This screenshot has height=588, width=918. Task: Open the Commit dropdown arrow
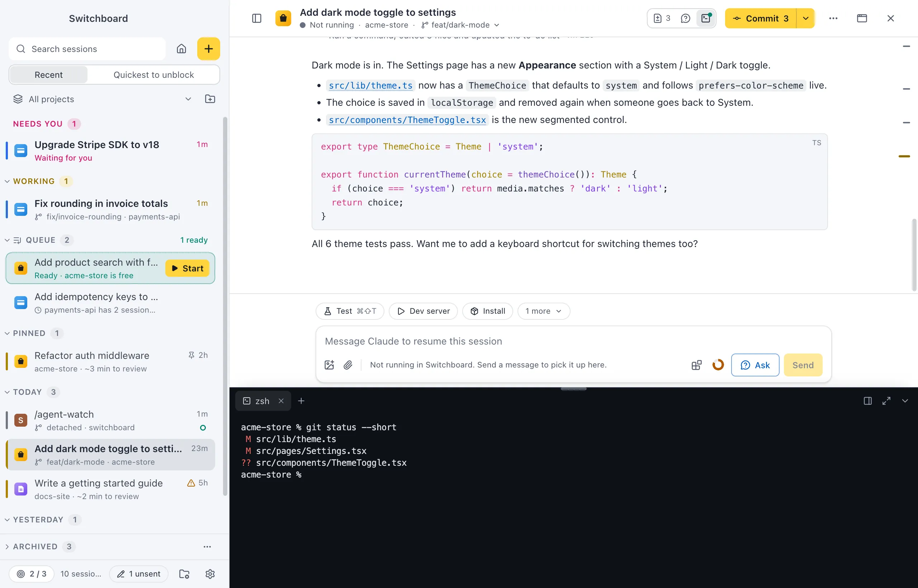(x=806, y=18)
